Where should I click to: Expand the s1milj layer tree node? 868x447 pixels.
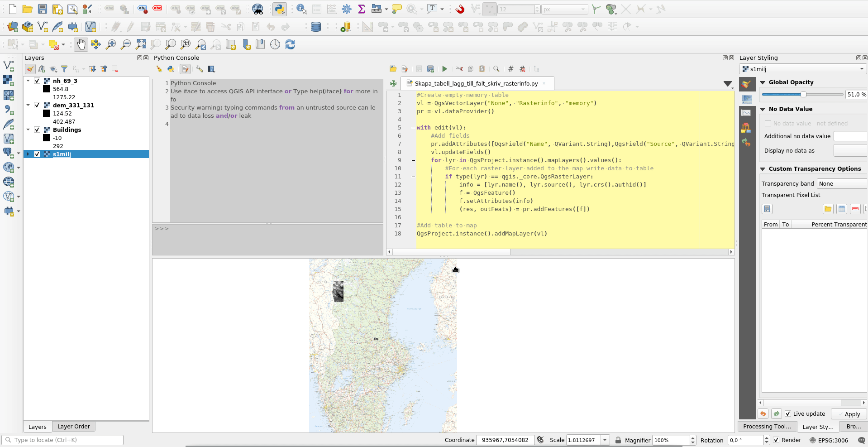point(28,154)
